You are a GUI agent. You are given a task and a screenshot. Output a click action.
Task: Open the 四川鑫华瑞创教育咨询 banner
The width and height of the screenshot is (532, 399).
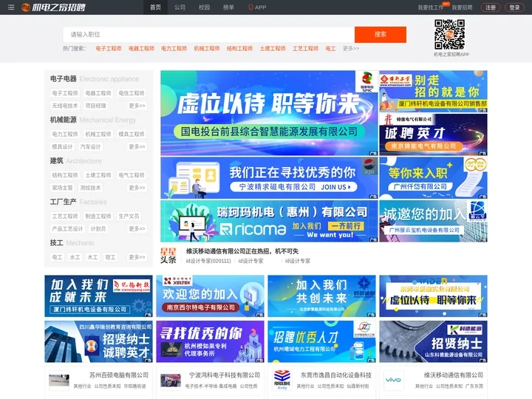click(98, 341)
